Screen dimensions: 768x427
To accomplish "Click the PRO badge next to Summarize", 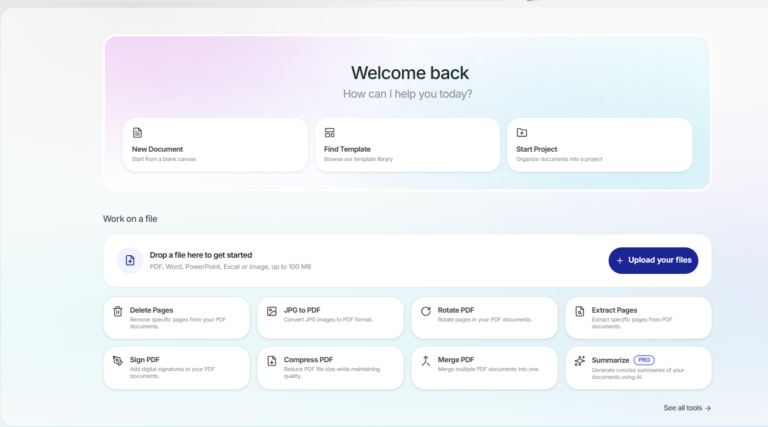I will (644, 360).
